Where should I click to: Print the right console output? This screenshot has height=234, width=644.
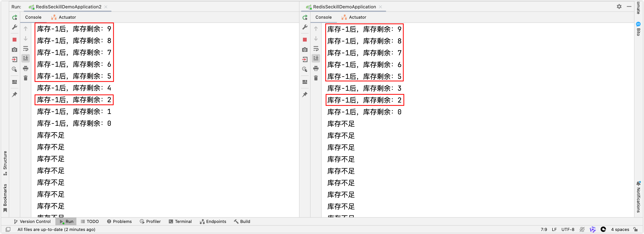pos(316,68)
